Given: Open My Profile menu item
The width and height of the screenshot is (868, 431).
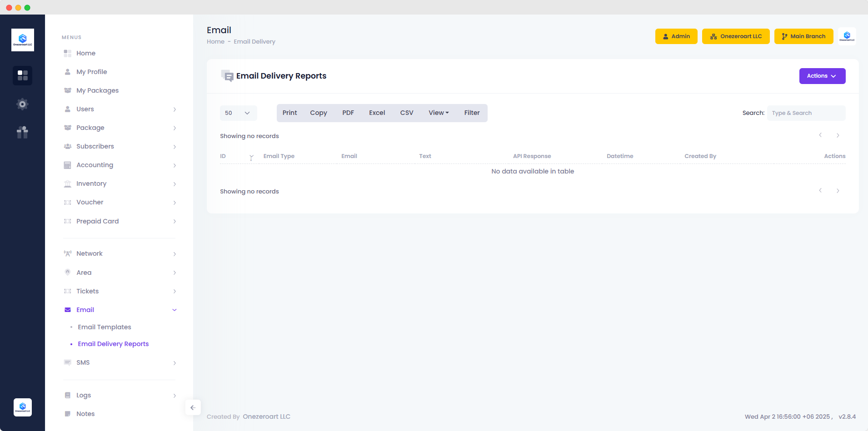Looking at the screenshot, I should coord(92,72).
